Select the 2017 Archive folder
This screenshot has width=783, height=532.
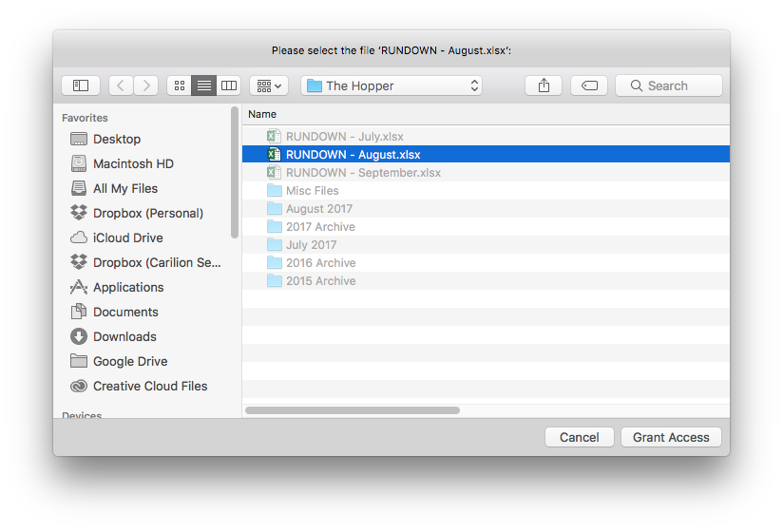[x=486, y=226]
